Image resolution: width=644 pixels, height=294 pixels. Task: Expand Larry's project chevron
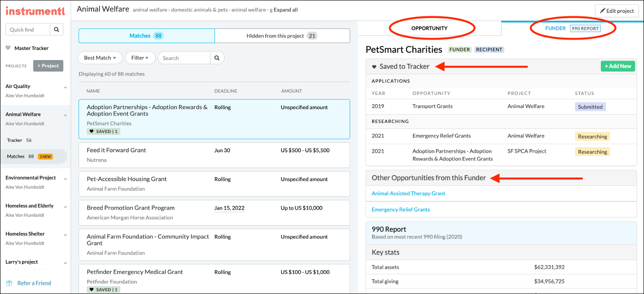click(x=65, y=262)
